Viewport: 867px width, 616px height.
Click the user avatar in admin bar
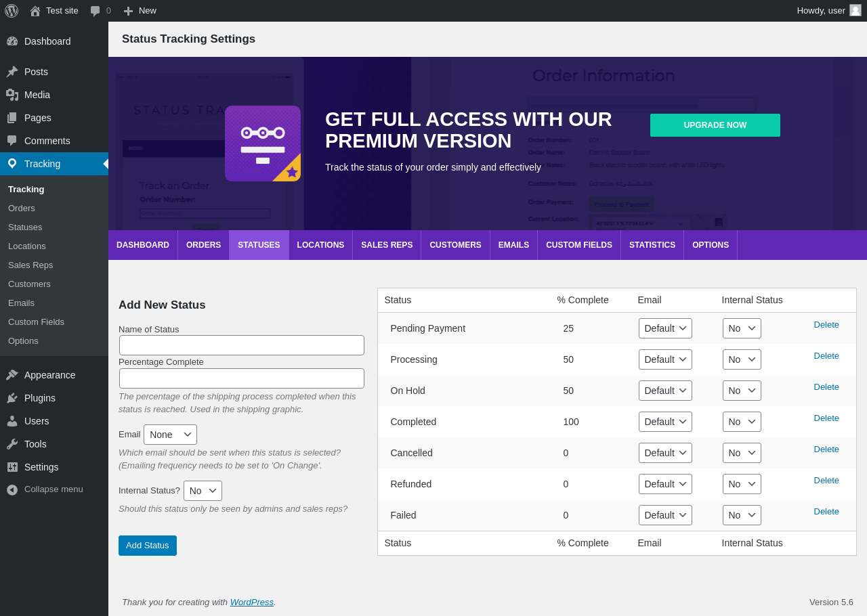[855, 10]
